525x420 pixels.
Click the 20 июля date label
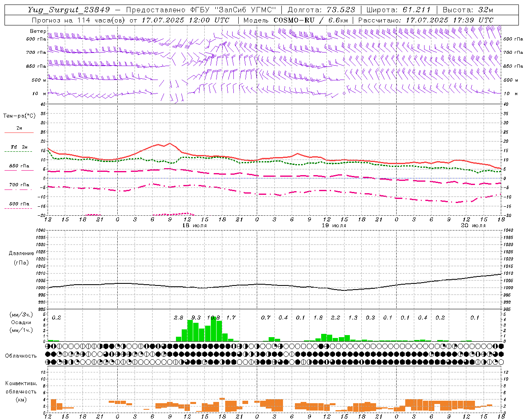(x=473, y=226)
